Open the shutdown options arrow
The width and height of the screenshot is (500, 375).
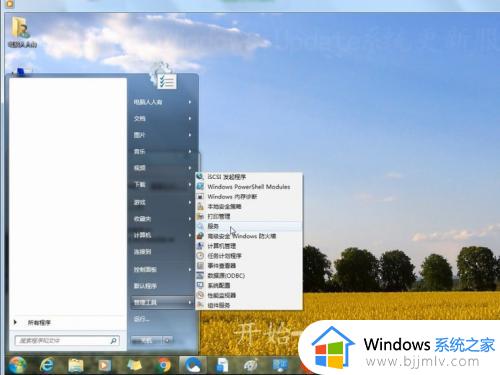168,340
